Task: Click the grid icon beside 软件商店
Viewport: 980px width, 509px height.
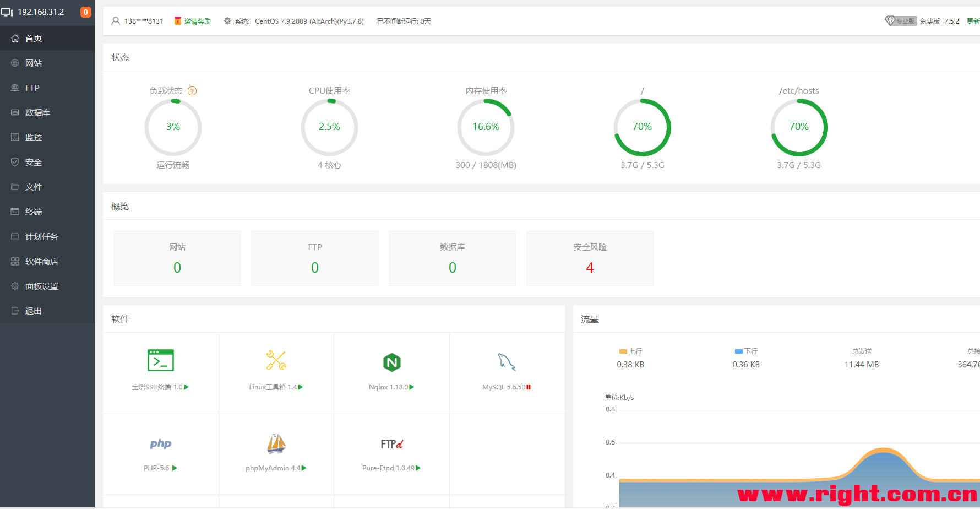Action: click(x=15, y=261)
